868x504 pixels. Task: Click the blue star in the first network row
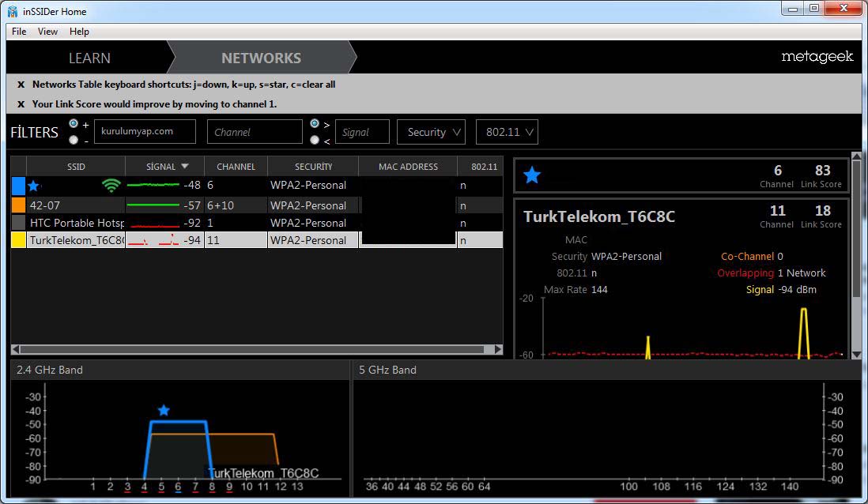coord(33,186)
